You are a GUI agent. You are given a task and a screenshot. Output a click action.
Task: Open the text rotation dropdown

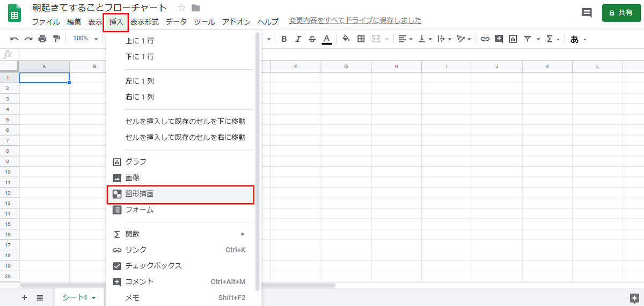(464, 39)
